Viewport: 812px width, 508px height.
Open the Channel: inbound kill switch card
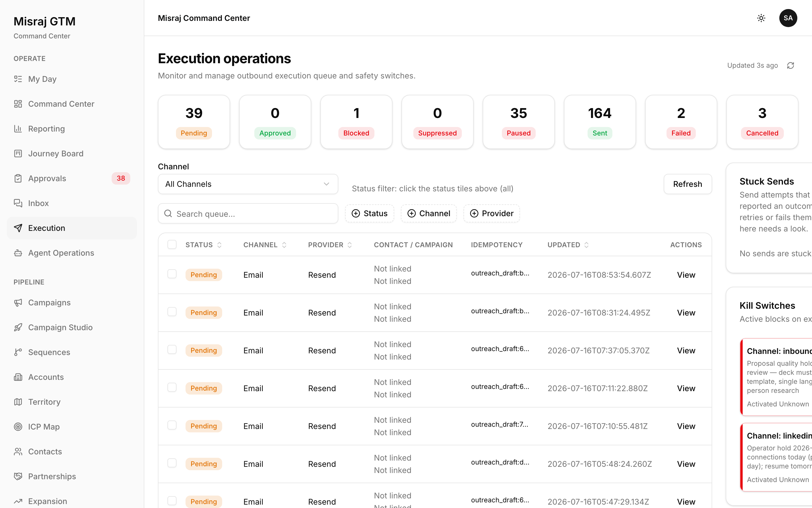pyautogui.click(x=776, y=377)
